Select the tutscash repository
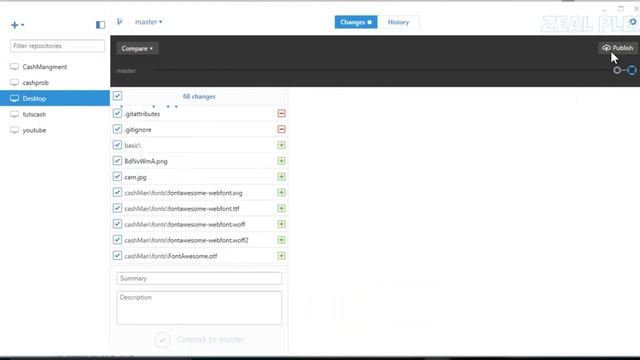This screenshot has width=640, height=360. (x=55, y=114)
